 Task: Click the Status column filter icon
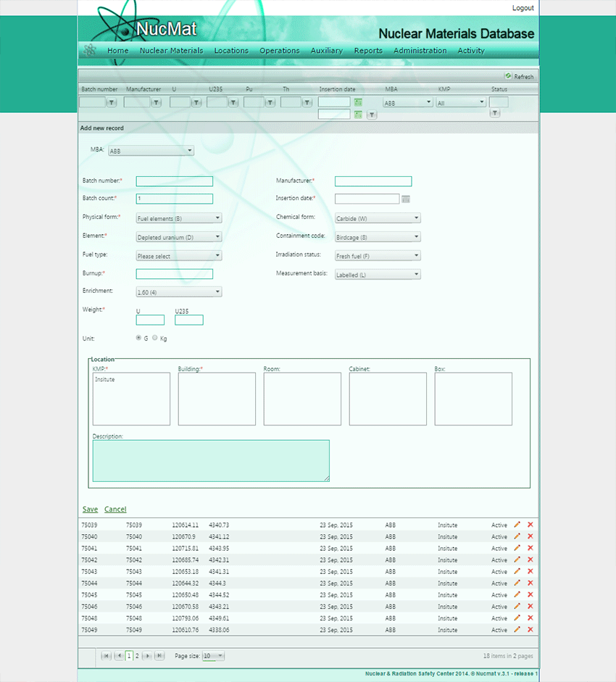click(494, 113)
